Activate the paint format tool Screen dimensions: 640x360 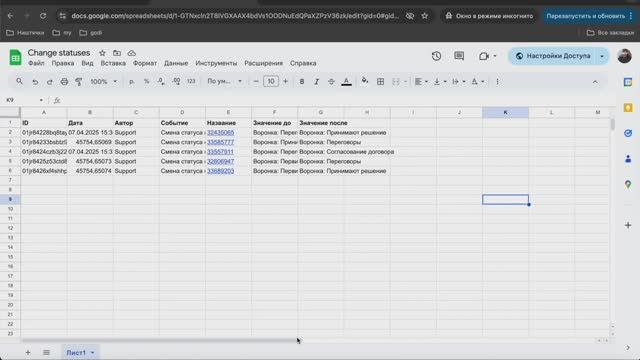click(79, 82)
